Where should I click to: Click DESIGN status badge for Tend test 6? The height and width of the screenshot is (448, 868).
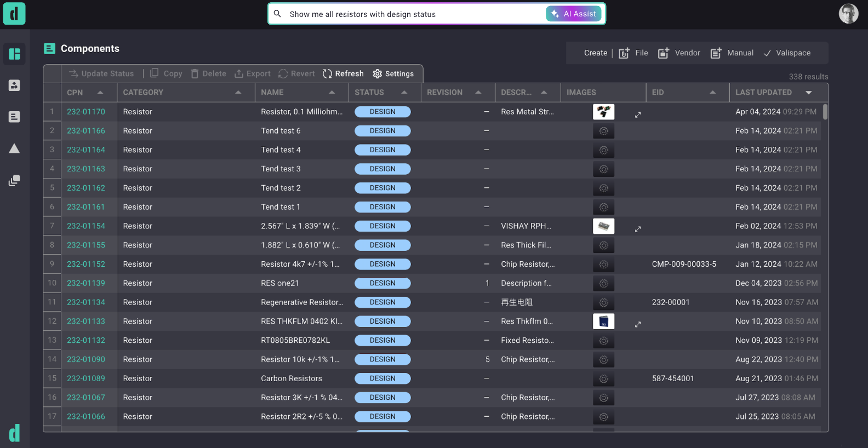[382, 131]
